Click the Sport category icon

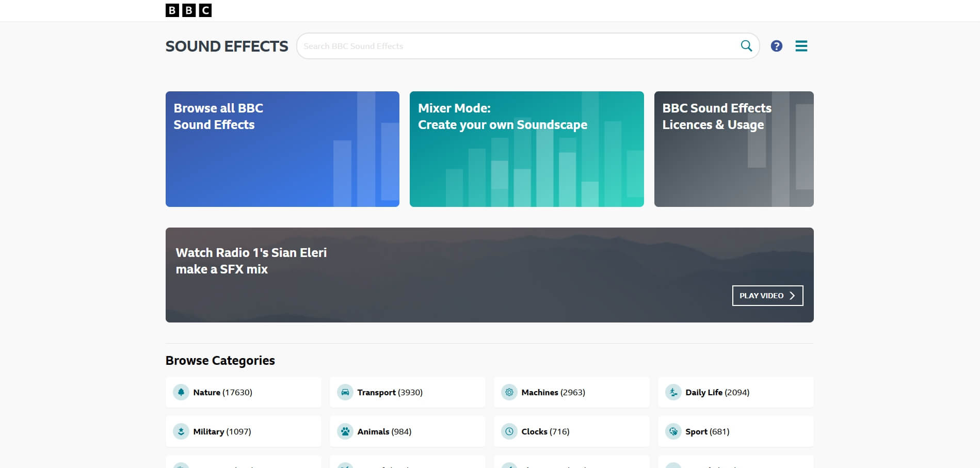pyautogui.click(x=673, y=431)
